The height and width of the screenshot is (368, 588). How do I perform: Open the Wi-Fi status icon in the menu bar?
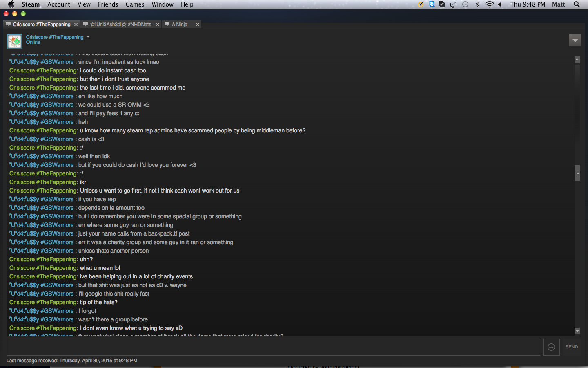pos(489,4)
